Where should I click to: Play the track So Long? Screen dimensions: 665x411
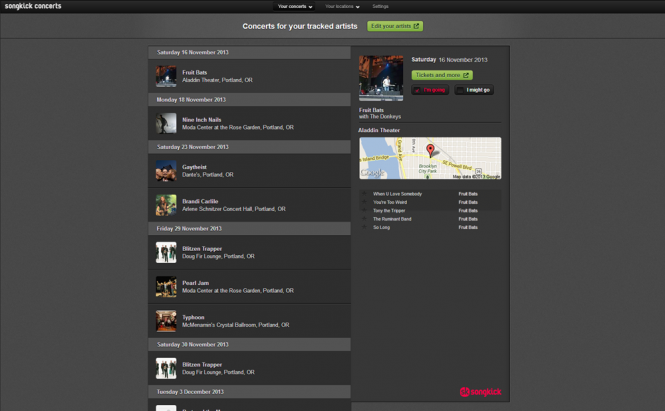pyautogui.click(x=381, y=227)
